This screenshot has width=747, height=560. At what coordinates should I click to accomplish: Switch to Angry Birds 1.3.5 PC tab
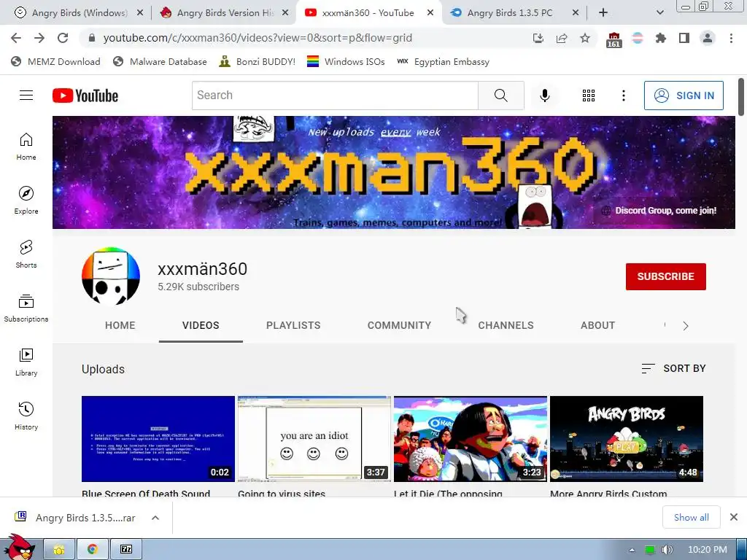(x=514, y=13)
